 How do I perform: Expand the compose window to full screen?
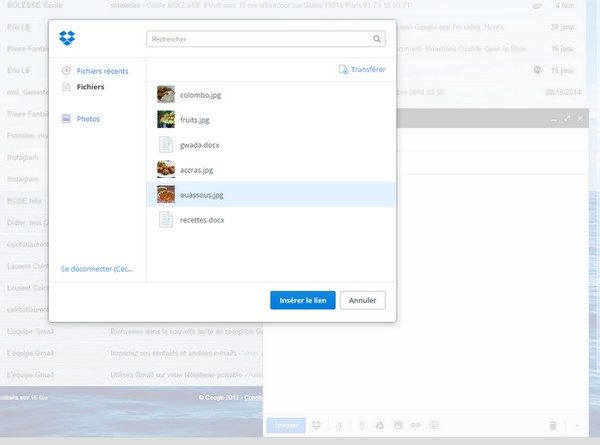pos(567,118)
